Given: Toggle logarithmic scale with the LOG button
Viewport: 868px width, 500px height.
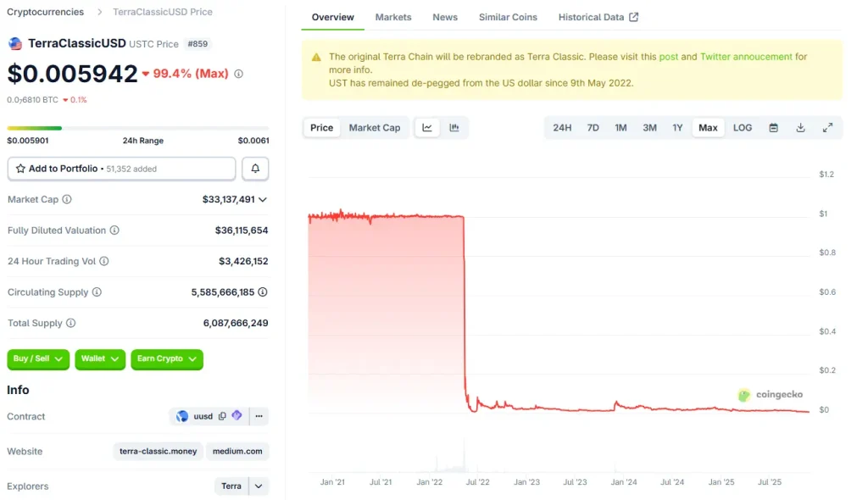Looking at the screenshot, I should [743, 127].
